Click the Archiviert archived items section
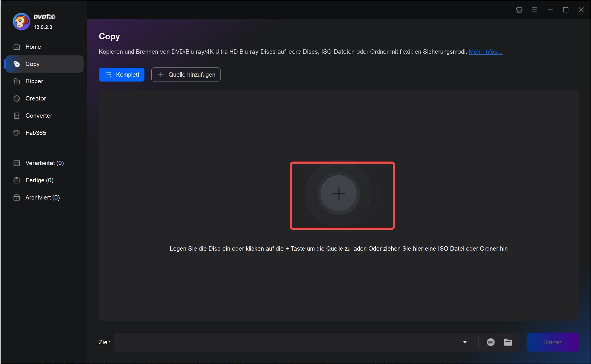Screen dimensions: 591x364 pos(43,198)
